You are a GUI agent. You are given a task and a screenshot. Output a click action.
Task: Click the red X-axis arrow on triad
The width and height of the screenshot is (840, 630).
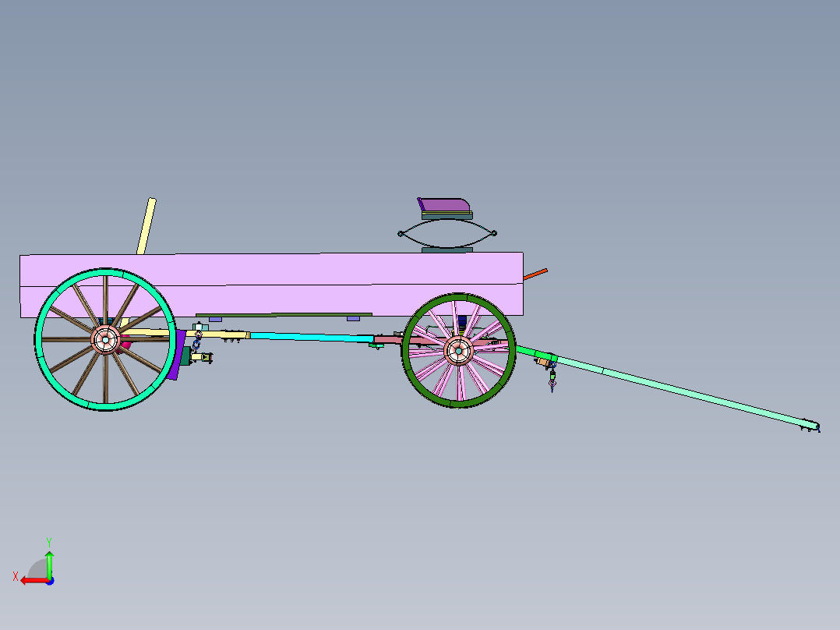[34, 581]
